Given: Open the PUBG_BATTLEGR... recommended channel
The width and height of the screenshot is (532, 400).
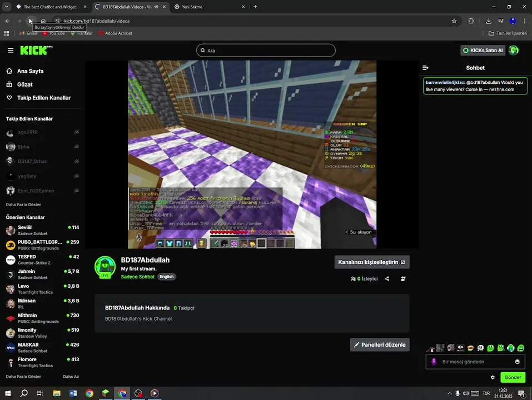Looking at the screenshot, I should point(42,245).
